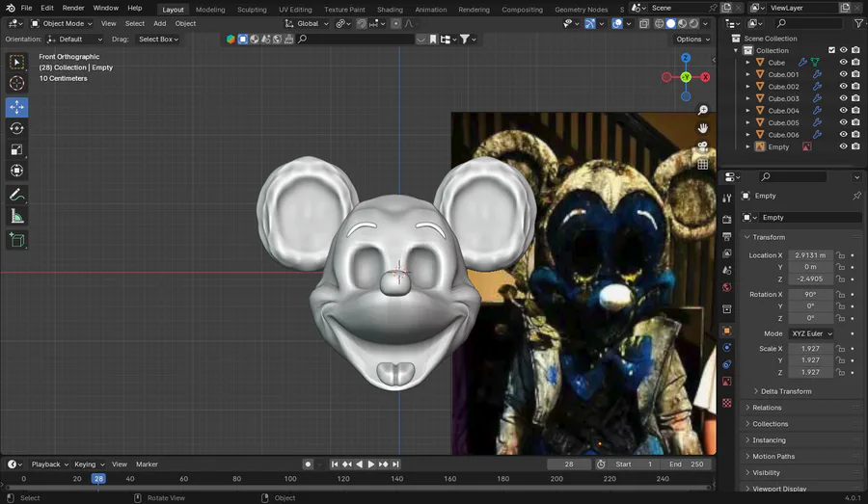
Task: Activate the 3D Cursor tool
Action: point(16,83)
